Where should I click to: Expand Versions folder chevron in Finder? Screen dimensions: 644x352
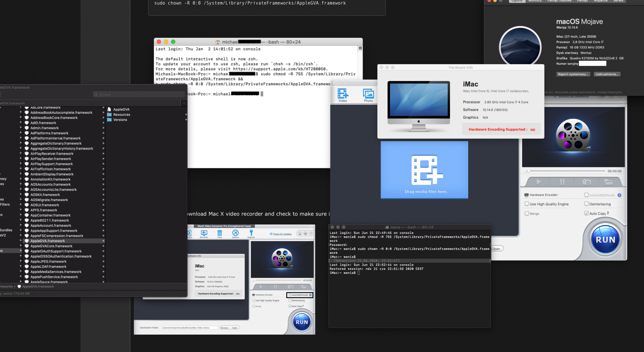pos(186,120)
